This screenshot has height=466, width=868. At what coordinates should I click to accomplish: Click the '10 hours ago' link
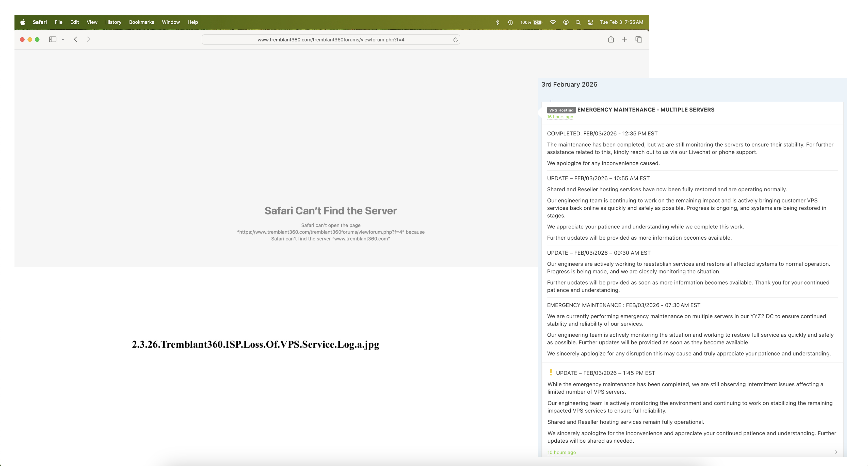click(561, 452)
